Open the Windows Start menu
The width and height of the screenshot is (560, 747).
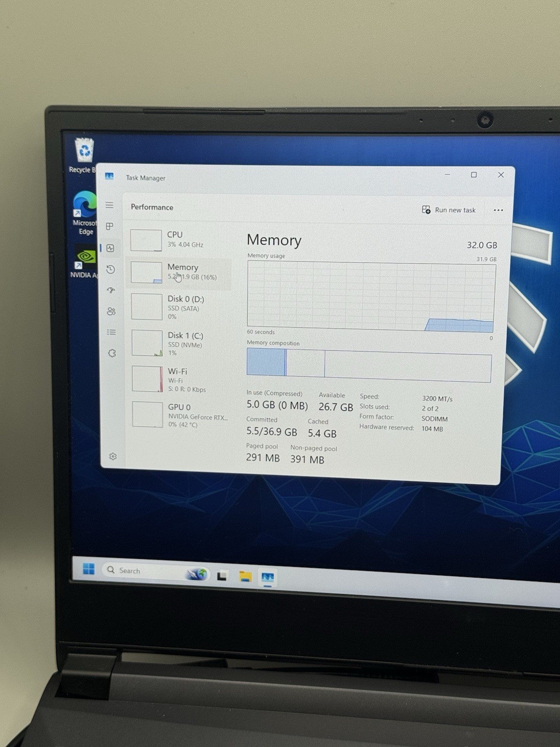(x=89, y=569)
